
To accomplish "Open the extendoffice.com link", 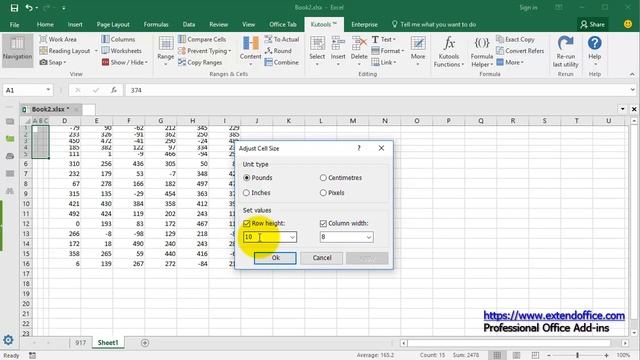I will [x=554, y=316].
